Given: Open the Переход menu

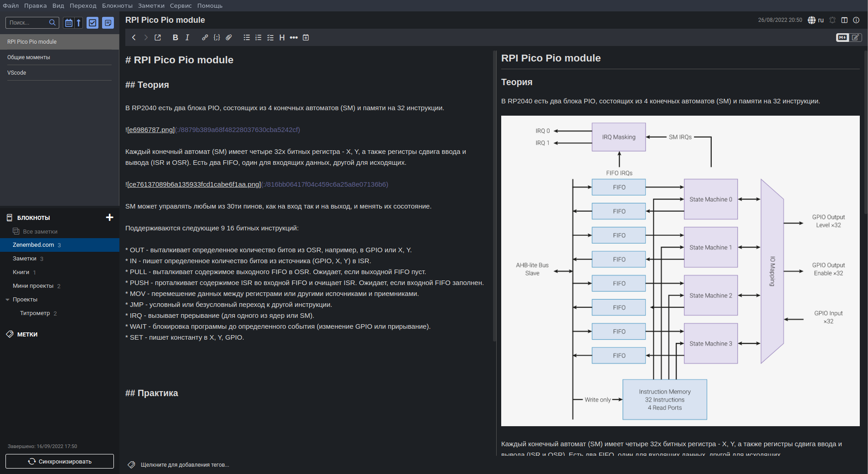Looking at the screenshot, I should (83, 5).
